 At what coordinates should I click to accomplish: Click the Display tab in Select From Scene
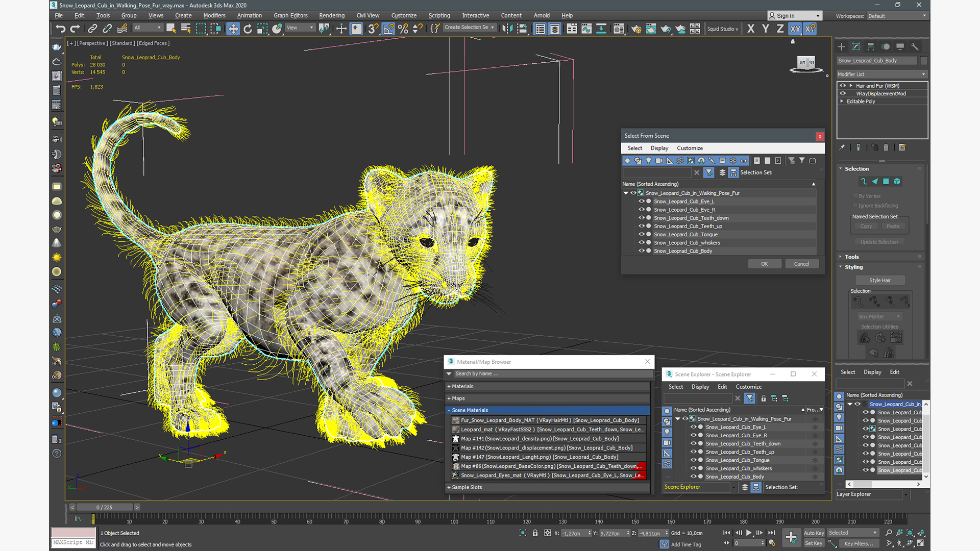click(659, 148)
